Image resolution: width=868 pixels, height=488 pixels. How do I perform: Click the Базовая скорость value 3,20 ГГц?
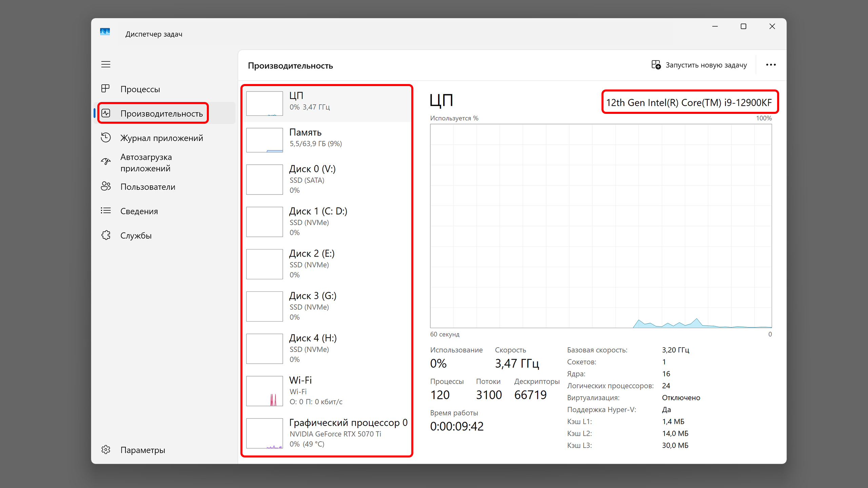pyautogui.click(x=675, y=350)
